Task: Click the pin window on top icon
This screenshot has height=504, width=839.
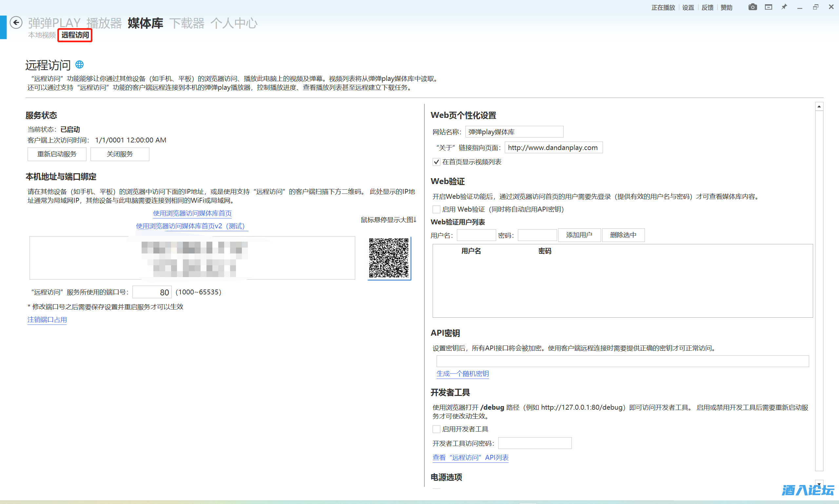Action: [784, 7]
